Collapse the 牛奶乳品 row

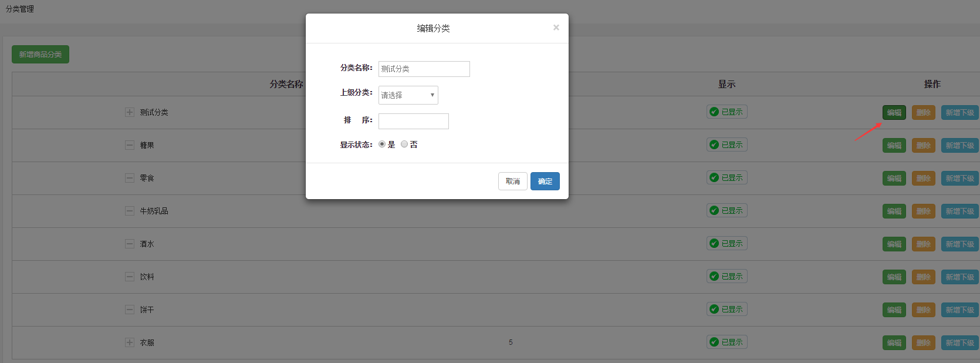(x=130, y=211)
